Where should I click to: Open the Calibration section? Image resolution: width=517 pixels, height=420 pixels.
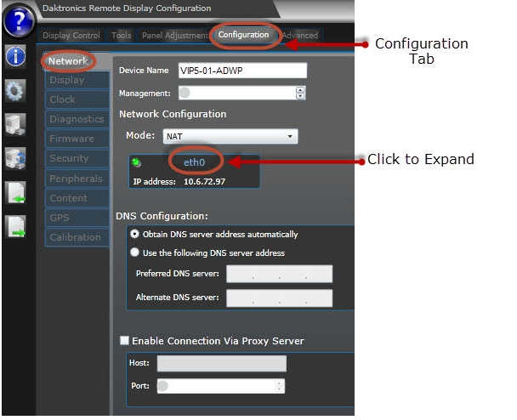coord(77,237)
